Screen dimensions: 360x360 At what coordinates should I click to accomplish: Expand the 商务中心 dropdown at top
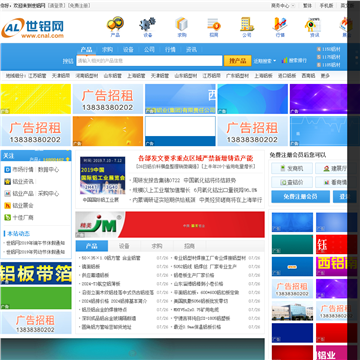click(x=283, y=6)
